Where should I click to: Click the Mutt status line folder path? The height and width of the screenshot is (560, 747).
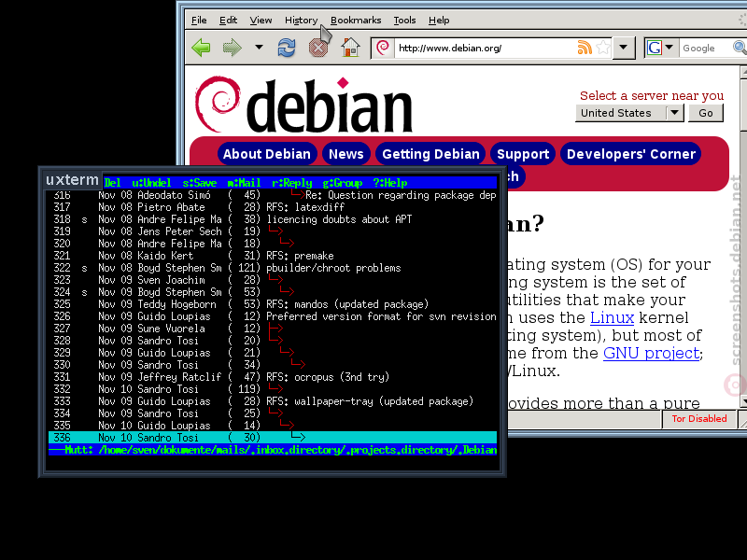coord(297,450)
